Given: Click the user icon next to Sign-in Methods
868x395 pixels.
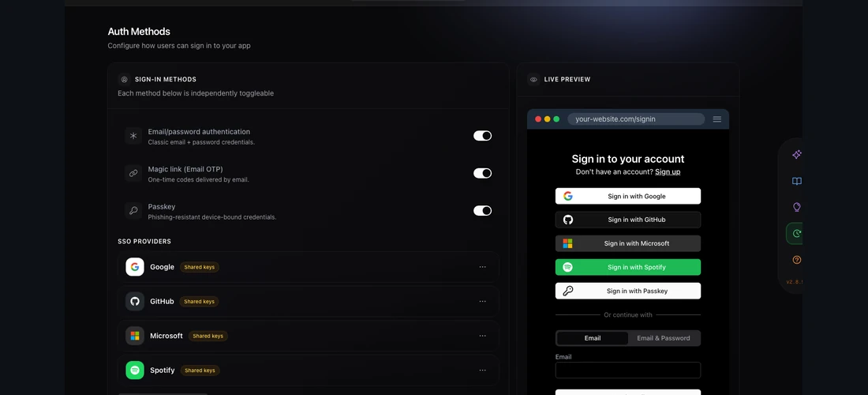Looking at the screenshot, I should coord(124,79).
